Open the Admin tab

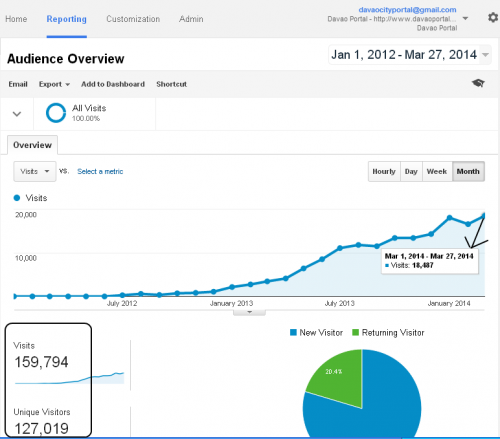click(x=191, y=19)
